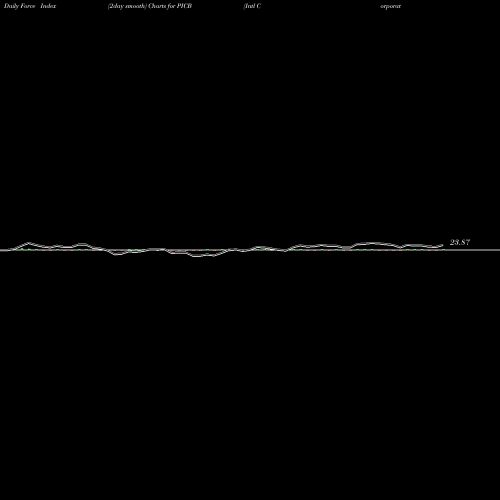The height and width of the screenshot is (500, 500).
Task: Click the 'Daily Force Index' title text
Action: point(30,6)
